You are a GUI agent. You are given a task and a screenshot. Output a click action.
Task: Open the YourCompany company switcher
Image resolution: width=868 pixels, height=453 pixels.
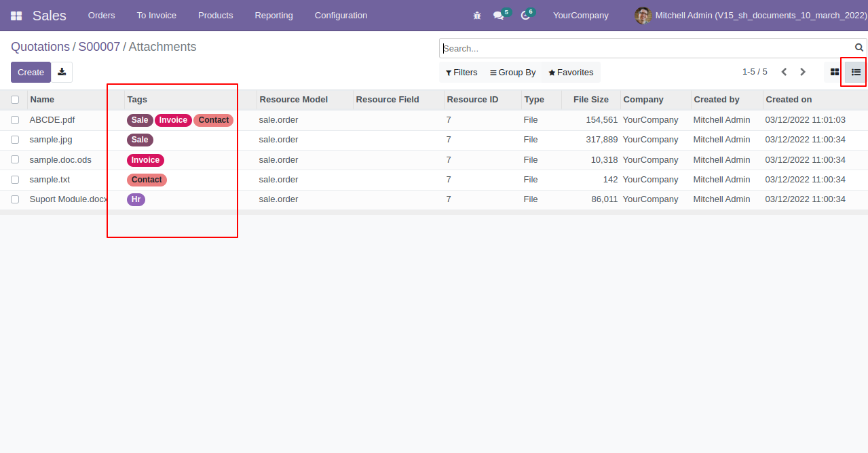pyautogui.click(x=581, y=15)
